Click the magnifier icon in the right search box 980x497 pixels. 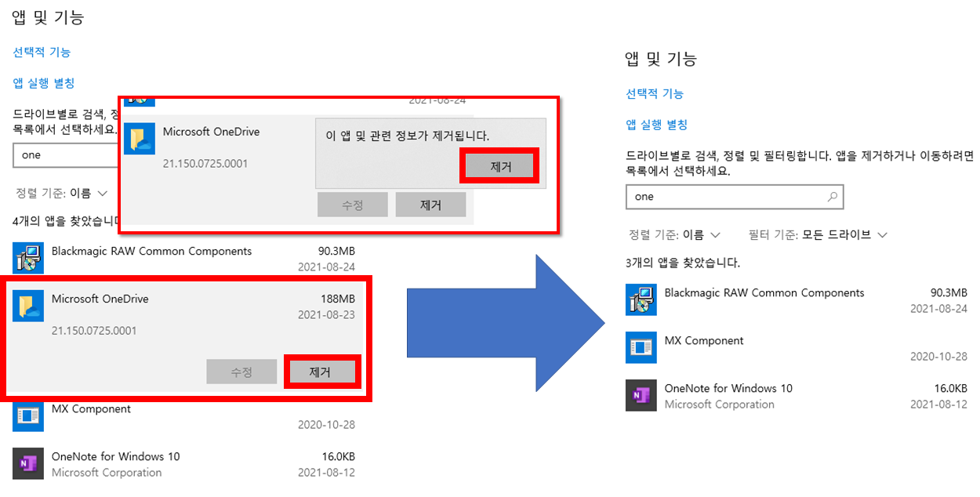(x=833, y=197)
